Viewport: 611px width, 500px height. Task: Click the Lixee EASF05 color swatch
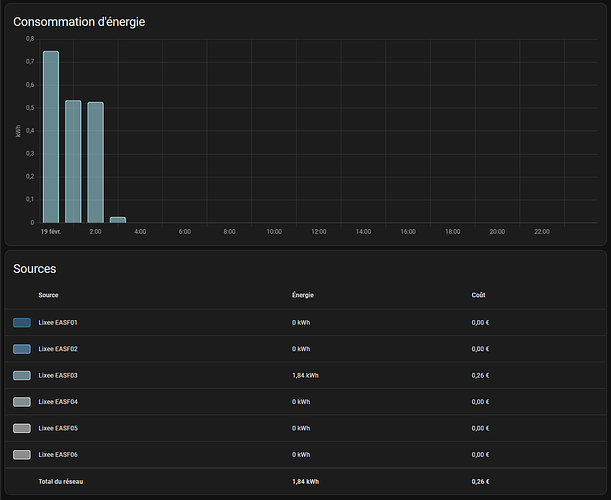point(22,428)
